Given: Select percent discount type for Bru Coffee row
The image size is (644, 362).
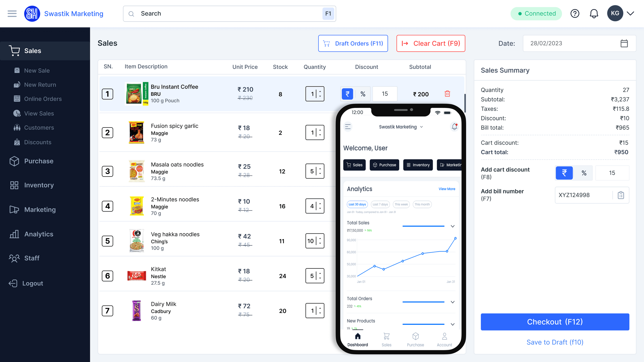Looking at the screenshot, I should (x=363, y=94).
